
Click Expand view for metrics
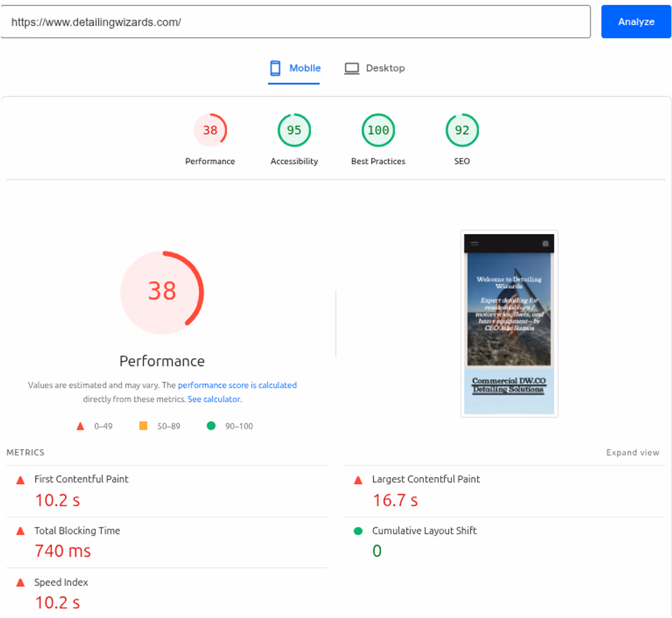tap(632, 452)
